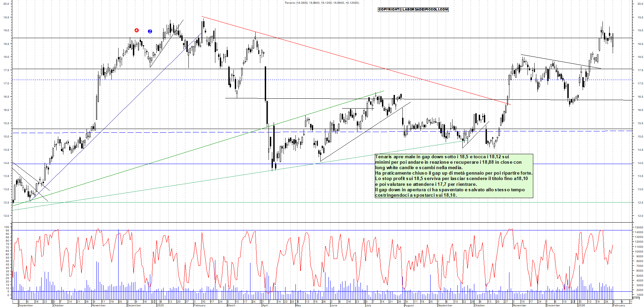Click the 19.5 label on the right price axis
The height and width of the screenshot is (307, 644).
pyautogui.click(x=640, y=17)
